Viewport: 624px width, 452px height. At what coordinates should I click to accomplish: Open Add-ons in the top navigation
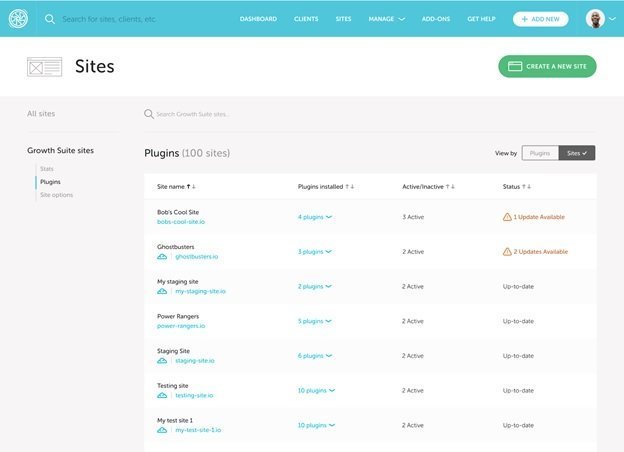[x=436, y=19]
